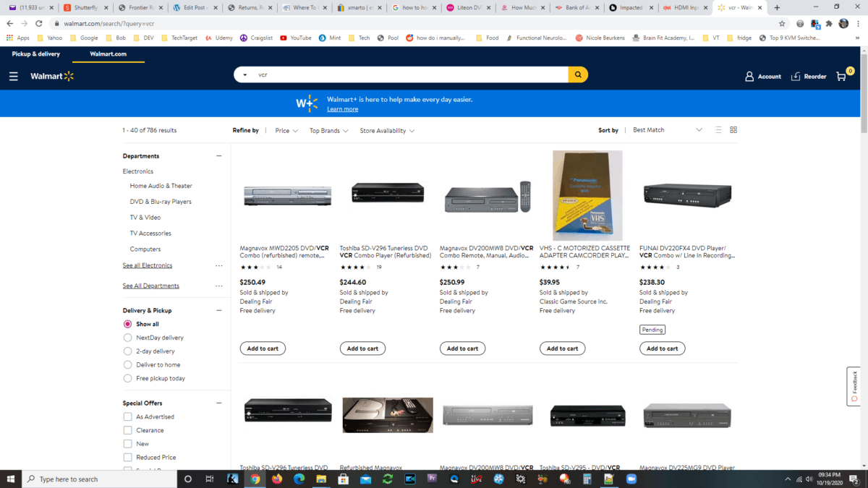Open the Panasonic VHS adapter product image

coord(587,195)
